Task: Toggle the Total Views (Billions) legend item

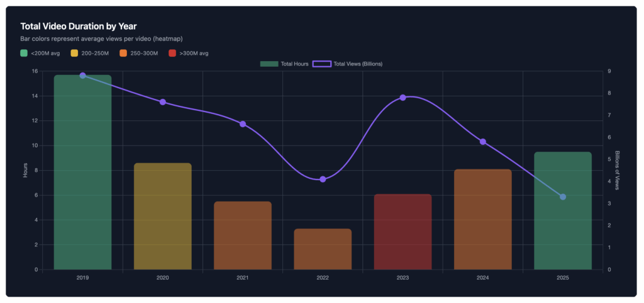Action: (348, 64)
